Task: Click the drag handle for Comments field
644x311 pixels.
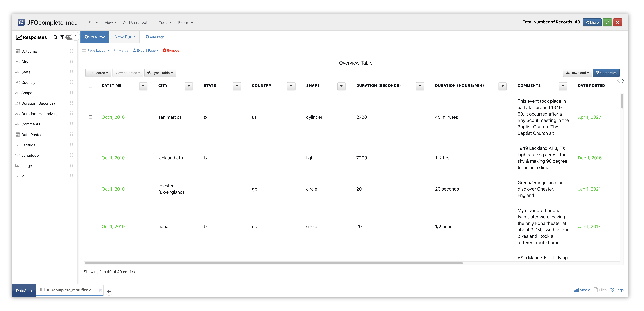Action: (x=72, y=124)
